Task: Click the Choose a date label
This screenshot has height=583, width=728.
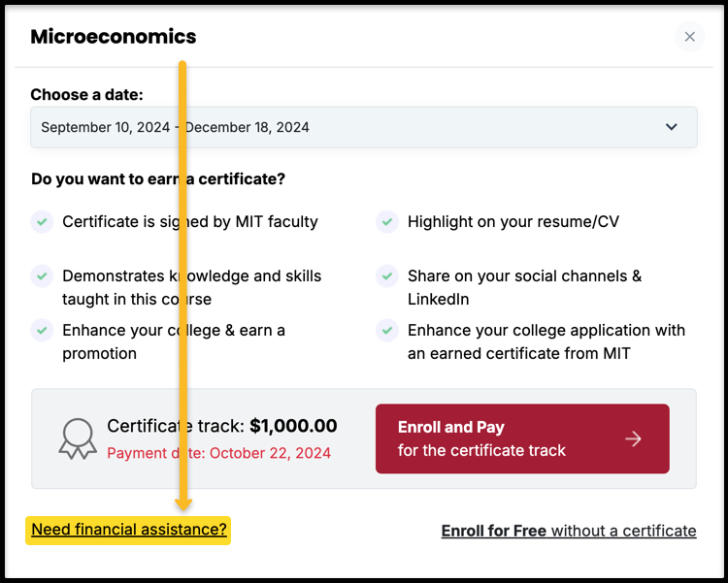Action: tap(86, 95)
